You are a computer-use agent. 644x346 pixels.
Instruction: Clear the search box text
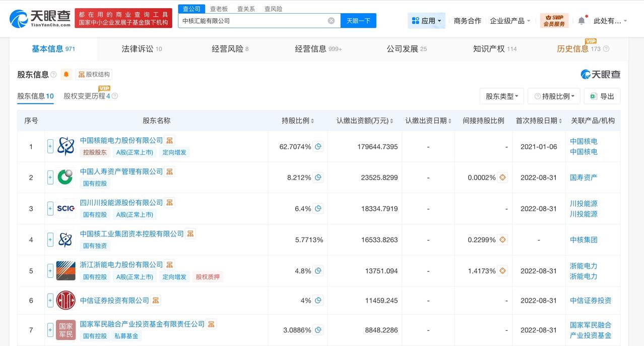click(x=331, y=21)
